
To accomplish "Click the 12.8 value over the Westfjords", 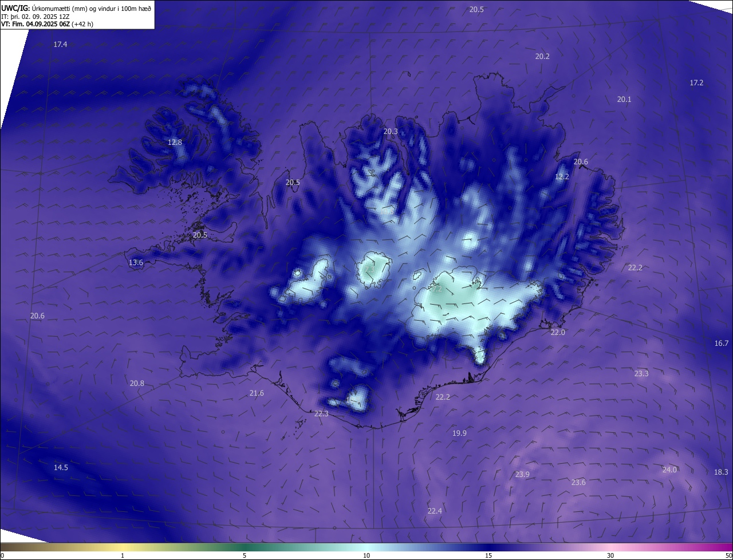I will pyautogui.click(x=175, y=142).
